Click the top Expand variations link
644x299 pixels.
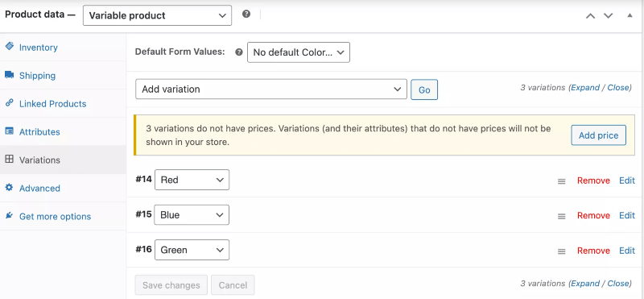(585, 88)
